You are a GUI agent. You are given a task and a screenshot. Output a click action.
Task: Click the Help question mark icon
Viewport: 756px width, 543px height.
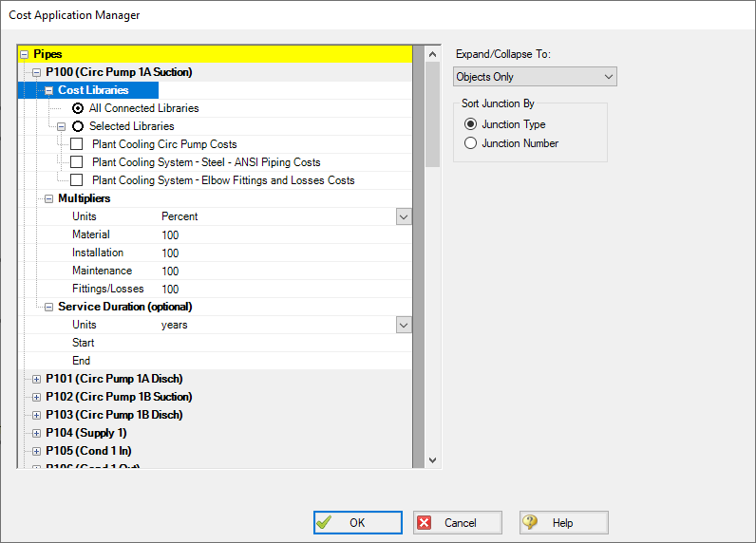coord(530,522)
